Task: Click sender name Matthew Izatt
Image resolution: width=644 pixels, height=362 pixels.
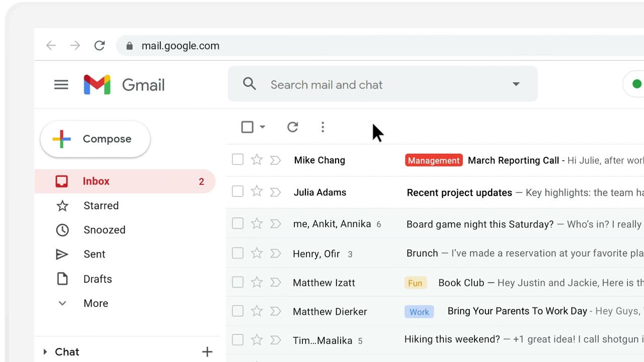Action: (x=324, y=283)
